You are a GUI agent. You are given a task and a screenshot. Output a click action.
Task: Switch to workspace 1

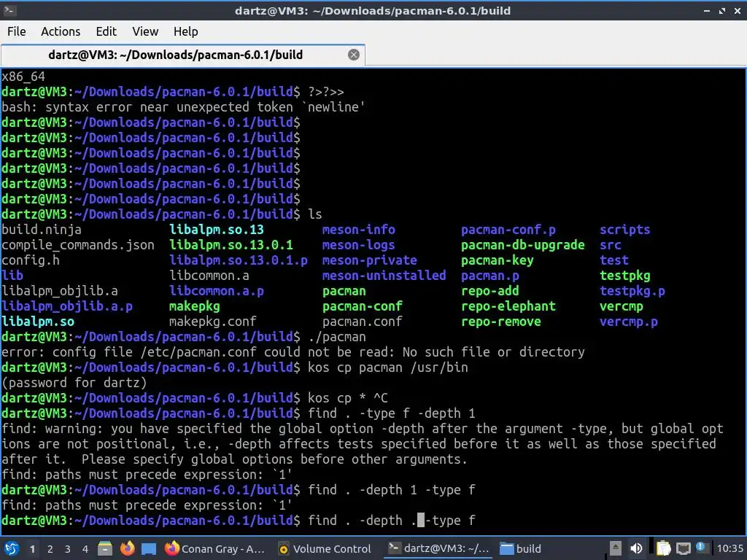point(32,549)
